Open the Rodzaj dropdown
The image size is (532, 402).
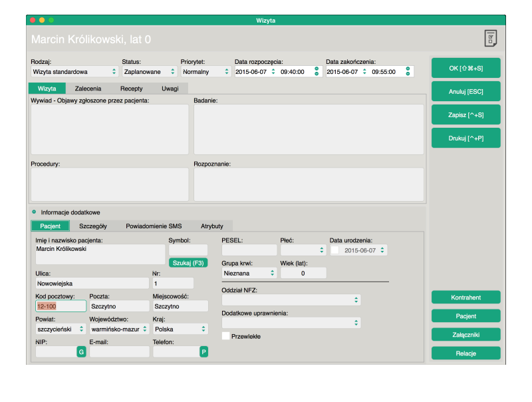tap(74, 71)
